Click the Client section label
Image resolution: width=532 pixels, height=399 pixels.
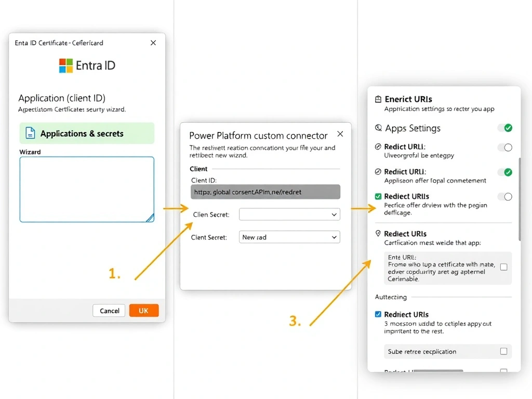click(198, 169)
